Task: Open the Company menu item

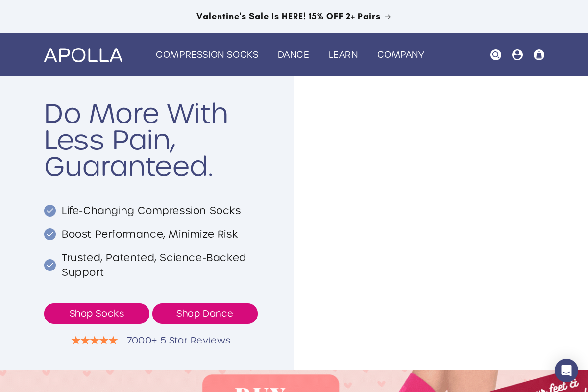Action: (401, 55)
